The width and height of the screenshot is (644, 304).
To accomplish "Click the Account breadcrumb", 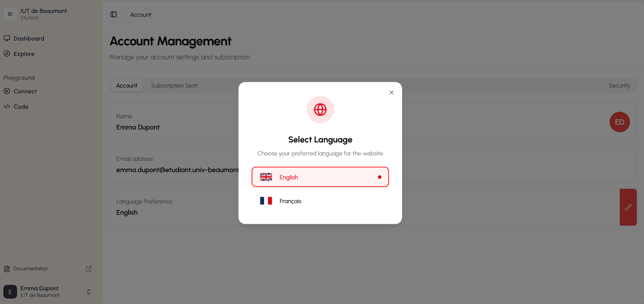I will click(x=141, y=15).
